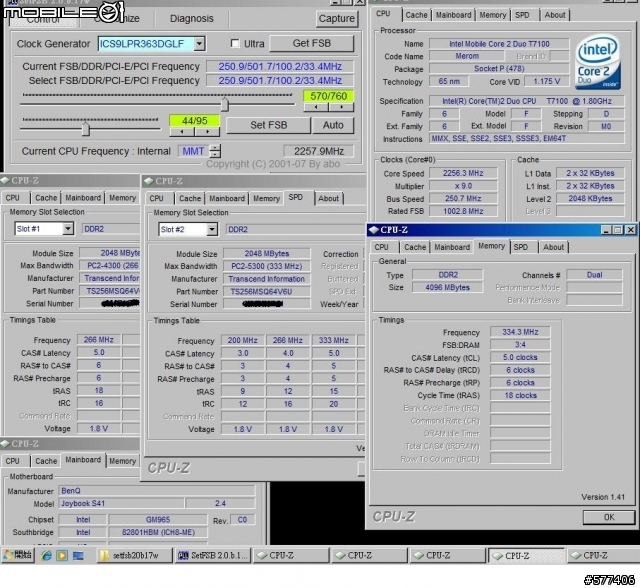Screen dimensions: 640x588
Task: Open the Cache tab in the processor CPU-Z window
Action: pyautogui.click(x=416, y=15)
